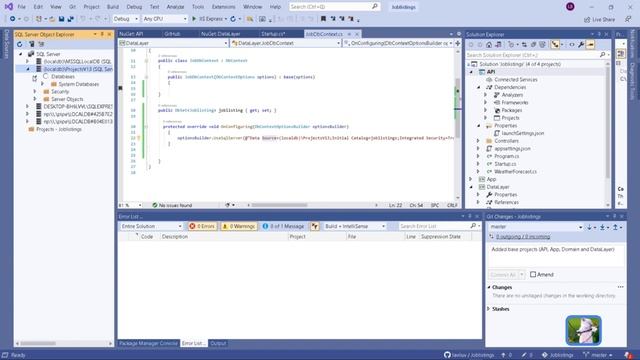
Task: Open the Extensions menu
Action: click(x=224, y=7)
